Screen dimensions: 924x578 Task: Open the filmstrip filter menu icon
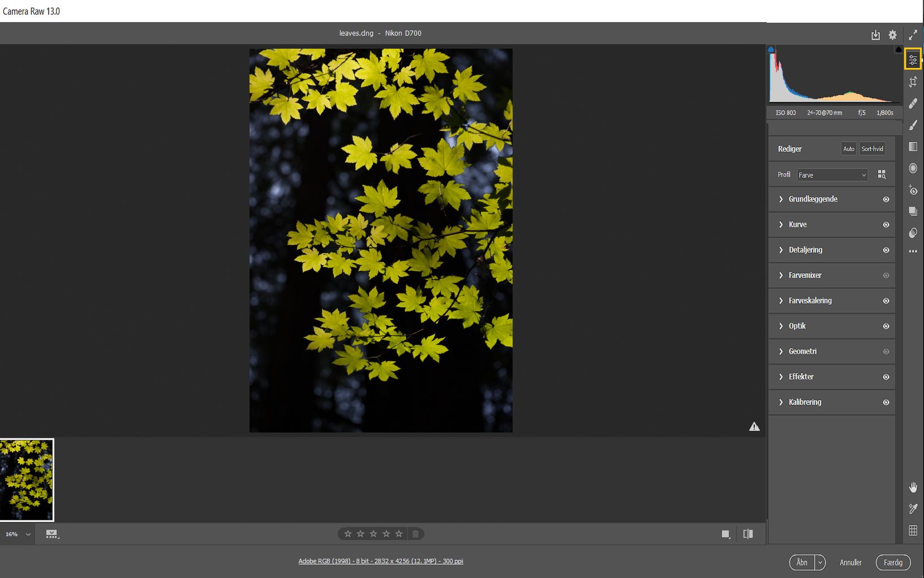coord(52,534)
